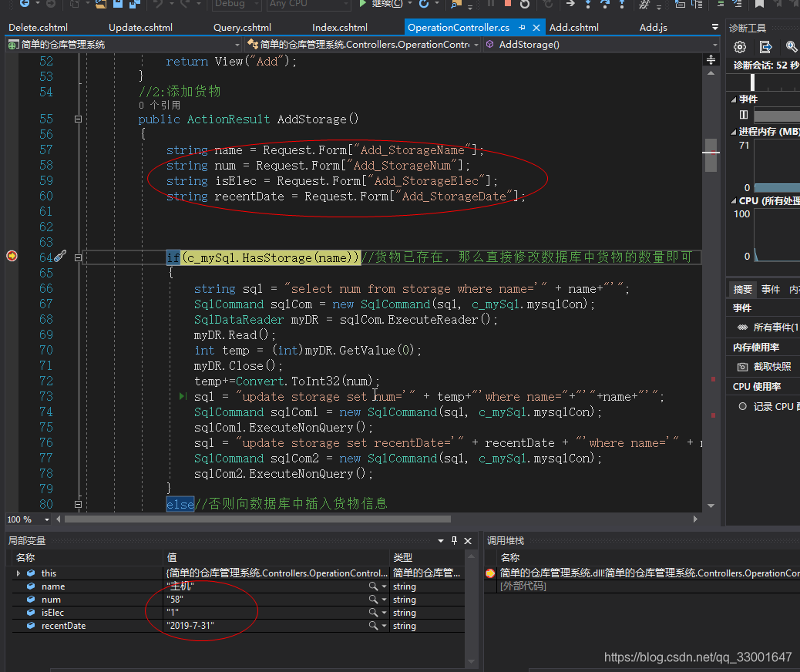Select the isElec row in locals
This screenshot has width=800, height=672.
coord(237,613)
